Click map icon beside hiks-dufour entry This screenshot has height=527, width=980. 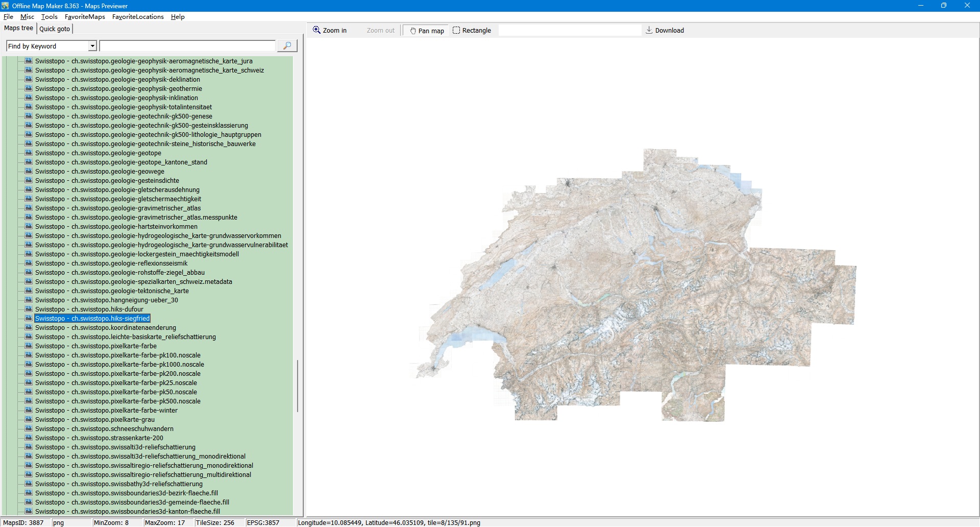(29, 309)
